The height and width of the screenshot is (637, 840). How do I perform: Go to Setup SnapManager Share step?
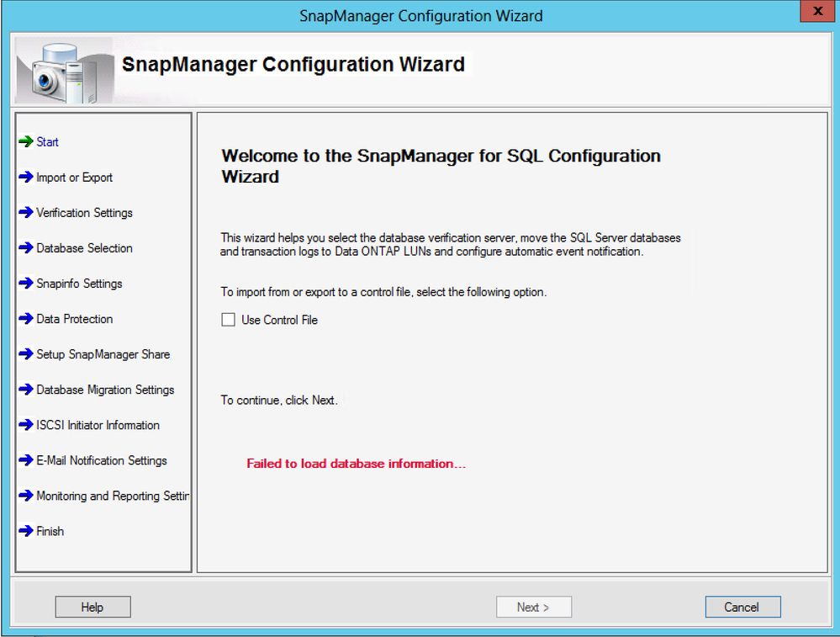(103, 354)
